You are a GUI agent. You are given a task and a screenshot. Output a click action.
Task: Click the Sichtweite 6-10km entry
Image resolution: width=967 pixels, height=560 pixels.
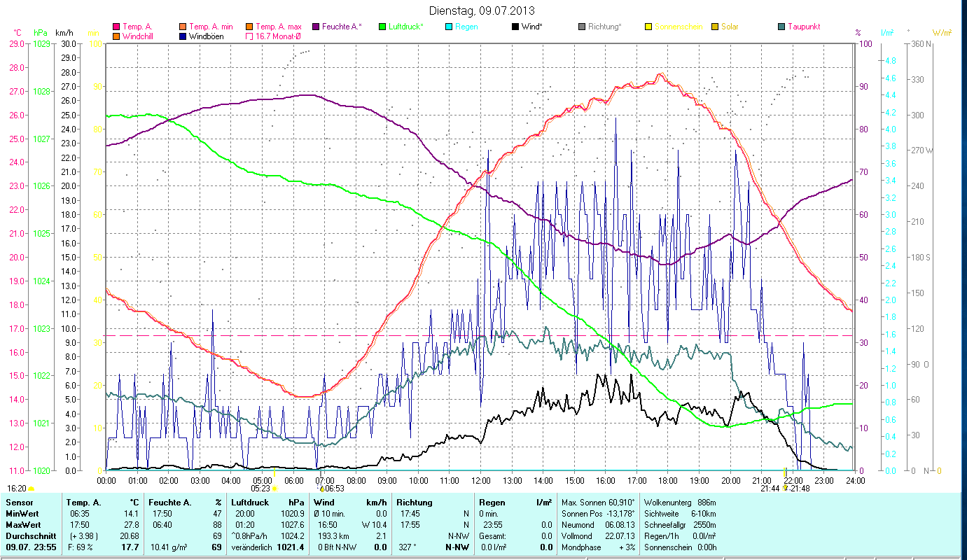680,514
